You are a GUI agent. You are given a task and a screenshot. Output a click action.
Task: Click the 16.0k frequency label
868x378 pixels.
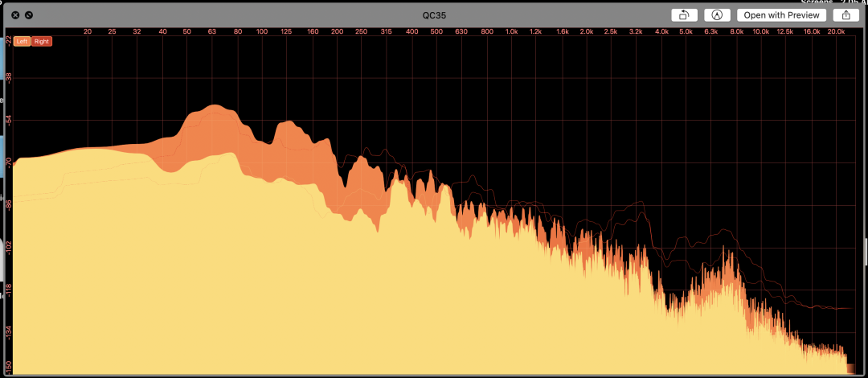click(812, 32)
